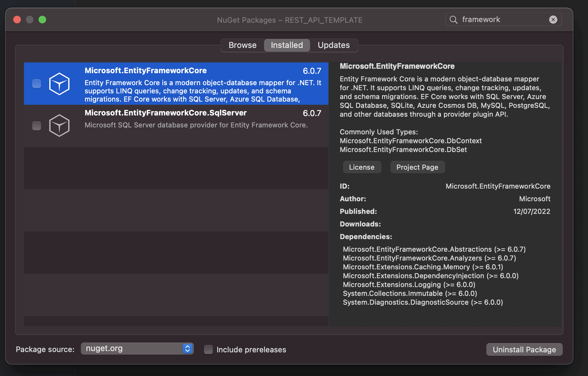The image size is (588, 376).
Task: Close the NuGet Packages window
Action: pyautogui.click(x=17, y=20)
